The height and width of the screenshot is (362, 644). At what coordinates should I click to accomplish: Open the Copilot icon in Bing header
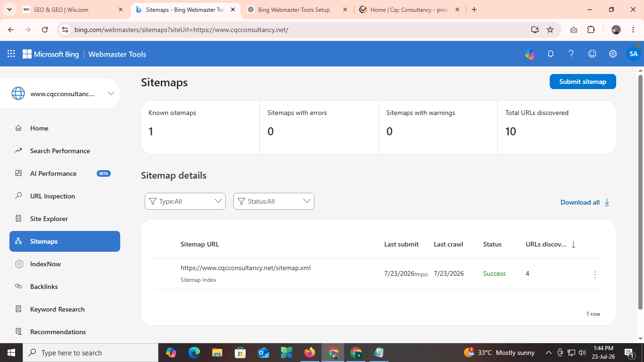(x=530, y=54)
